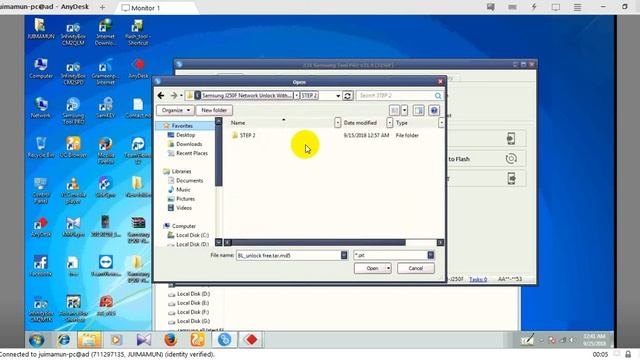
Task: Click the forward navigation arrow in Open dialog
Action: (173, 96)
